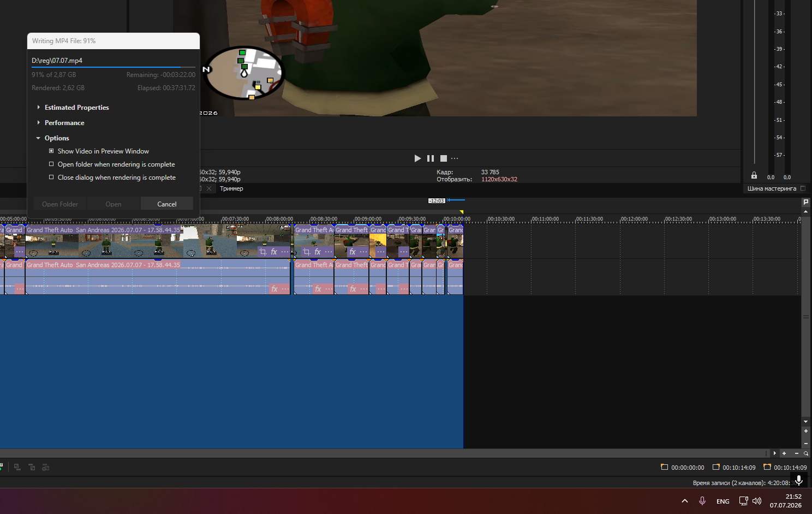
Task: Switch to the Триммер tab
Action: point(231,188)
